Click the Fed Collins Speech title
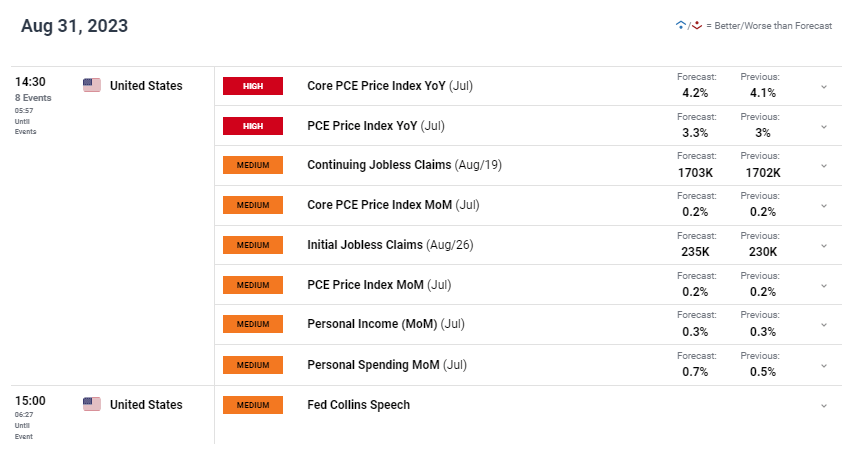The image size is (860, 449). (x=358, y=405)
